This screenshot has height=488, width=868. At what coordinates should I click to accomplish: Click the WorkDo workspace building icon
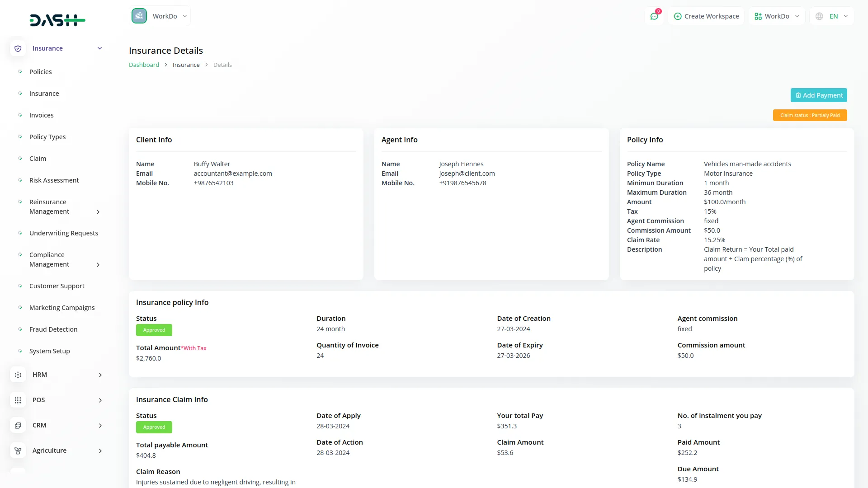point(139,16)
